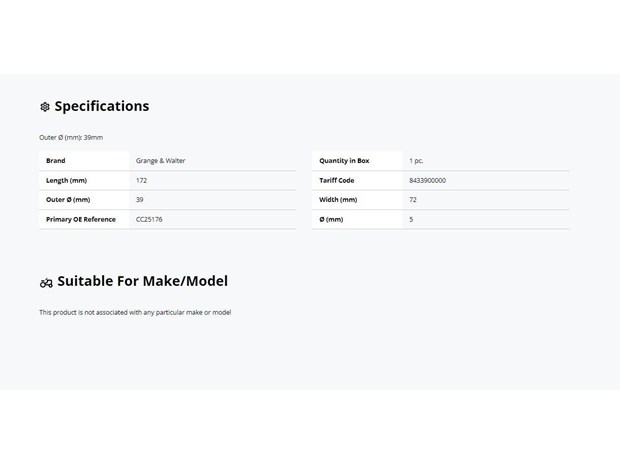Click the Tariff Code value 8433900000
620x465 pixels.
click(427, 180)
